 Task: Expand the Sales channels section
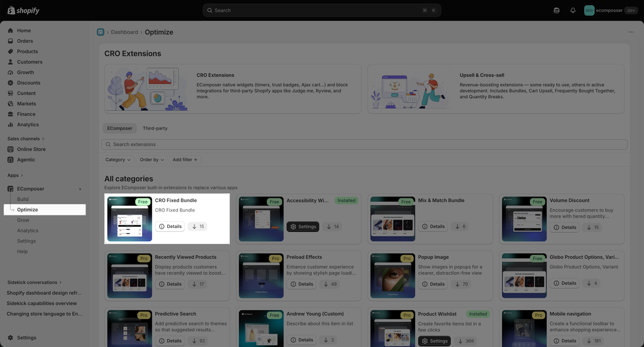(25, 139)
